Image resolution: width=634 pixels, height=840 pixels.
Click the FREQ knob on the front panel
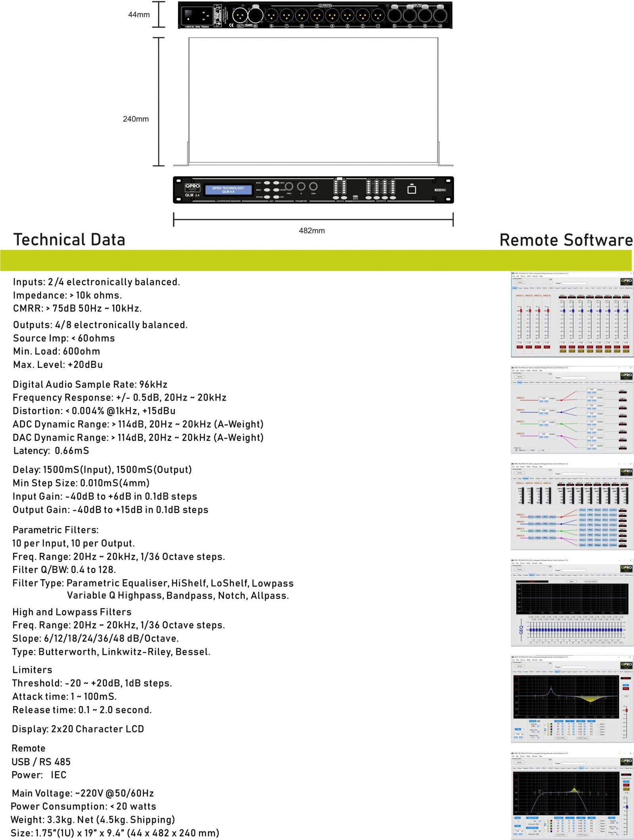pos(289,186)
